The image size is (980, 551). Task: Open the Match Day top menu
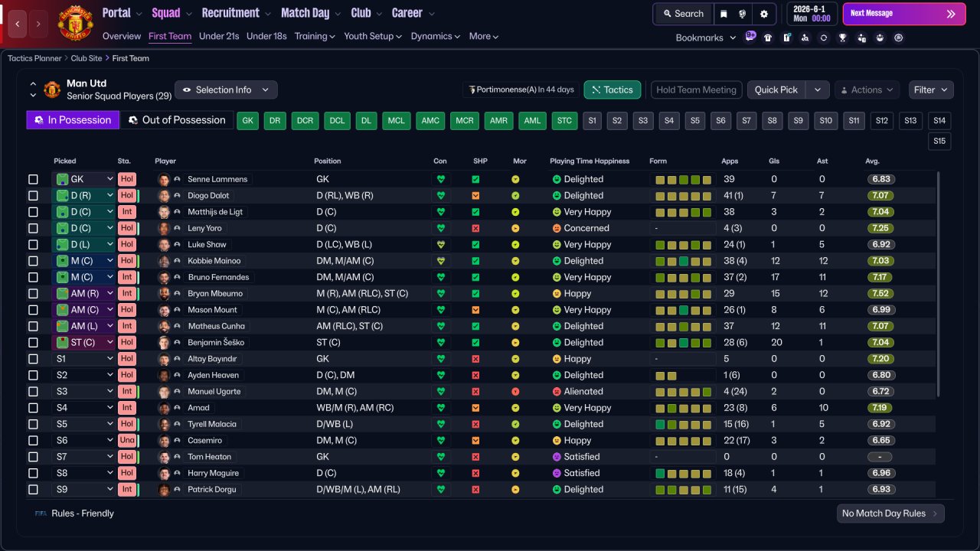pos(311,13)
